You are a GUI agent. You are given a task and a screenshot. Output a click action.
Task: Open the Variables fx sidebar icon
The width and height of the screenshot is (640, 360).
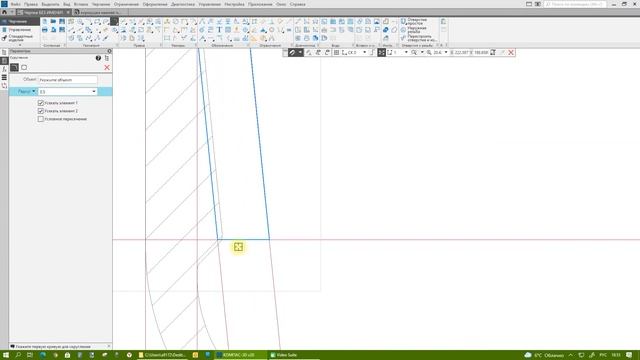[x=4, y=69]
